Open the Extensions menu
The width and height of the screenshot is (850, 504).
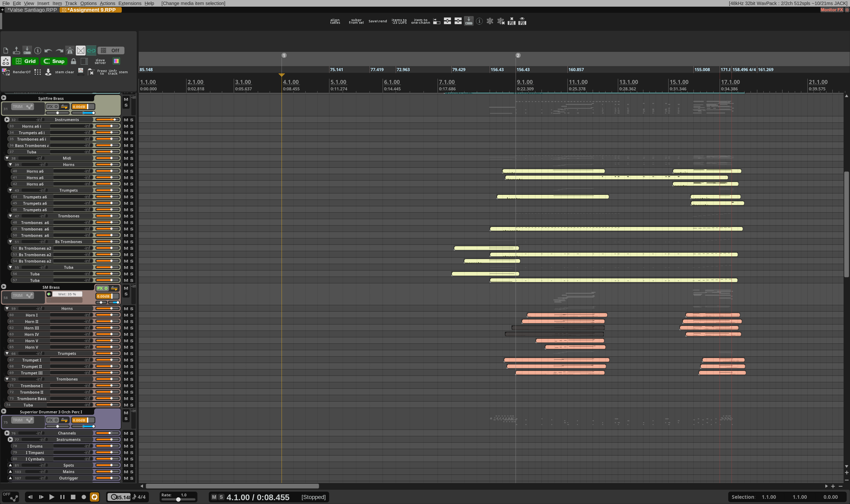(129, 3)
